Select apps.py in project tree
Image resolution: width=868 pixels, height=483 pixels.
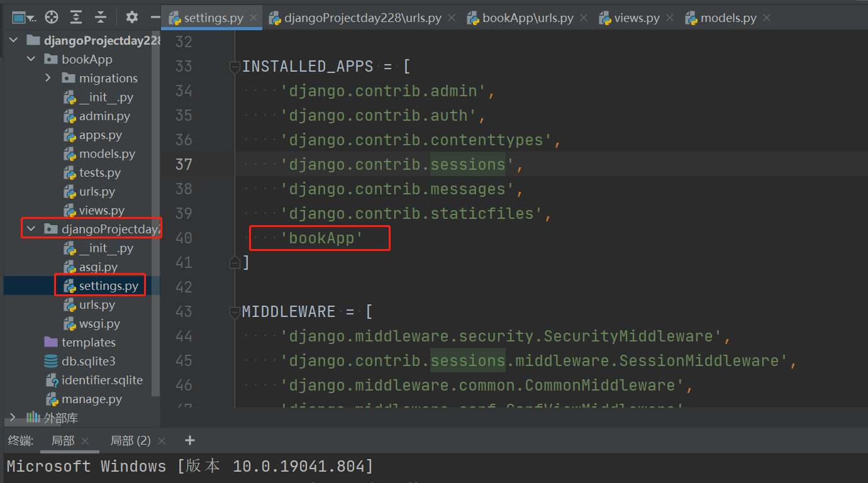coord(101,135)
